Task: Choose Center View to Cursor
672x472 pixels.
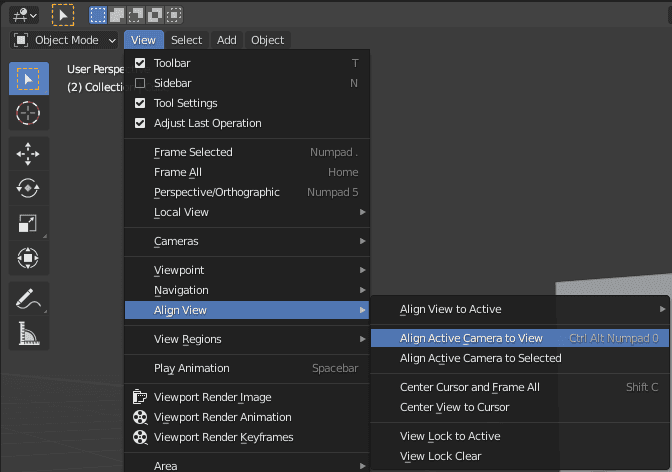Action: tap(454, 407)
